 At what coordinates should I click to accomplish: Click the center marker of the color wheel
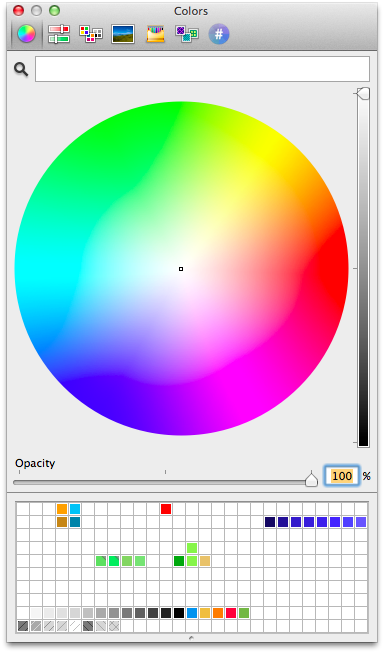click(181, 269)
